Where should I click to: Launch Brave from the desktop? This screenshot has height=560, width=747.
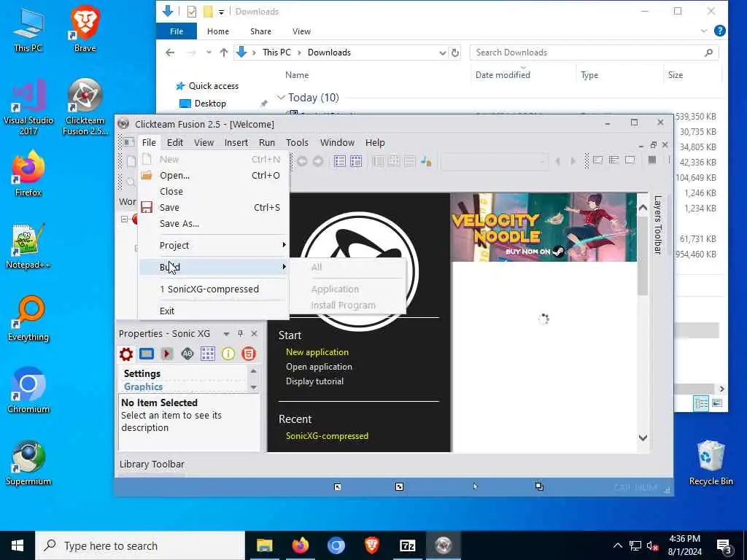(x=85, y=28)
